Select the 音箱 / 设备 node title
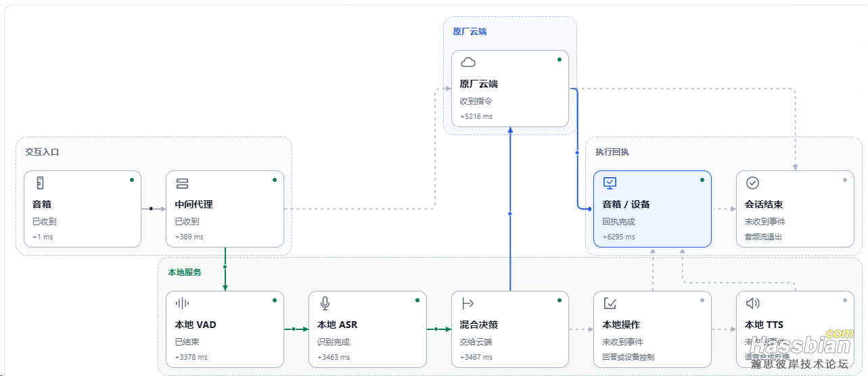 coord(626,204)
